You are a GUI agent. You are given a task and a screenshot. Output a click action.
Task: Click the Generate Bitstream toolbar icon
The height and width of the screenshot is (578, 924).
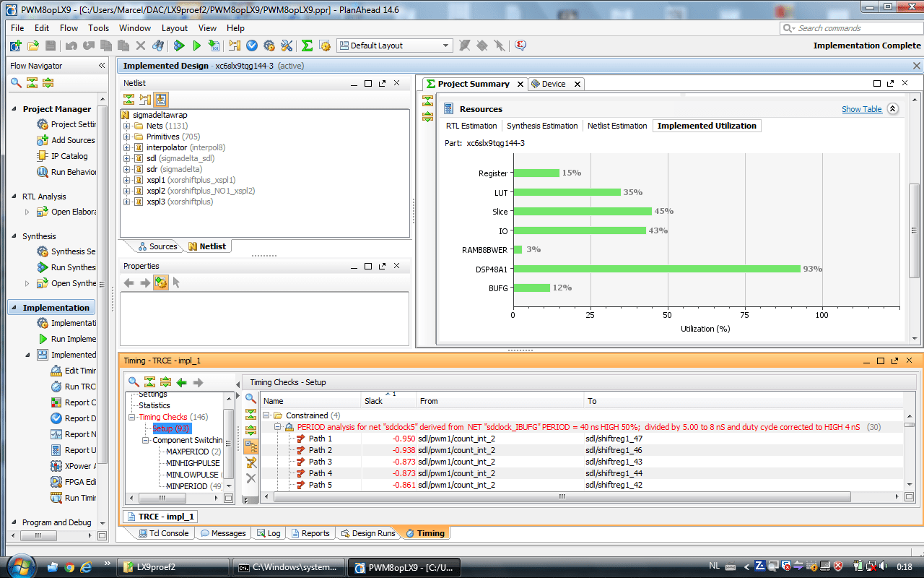pos(214,46)
